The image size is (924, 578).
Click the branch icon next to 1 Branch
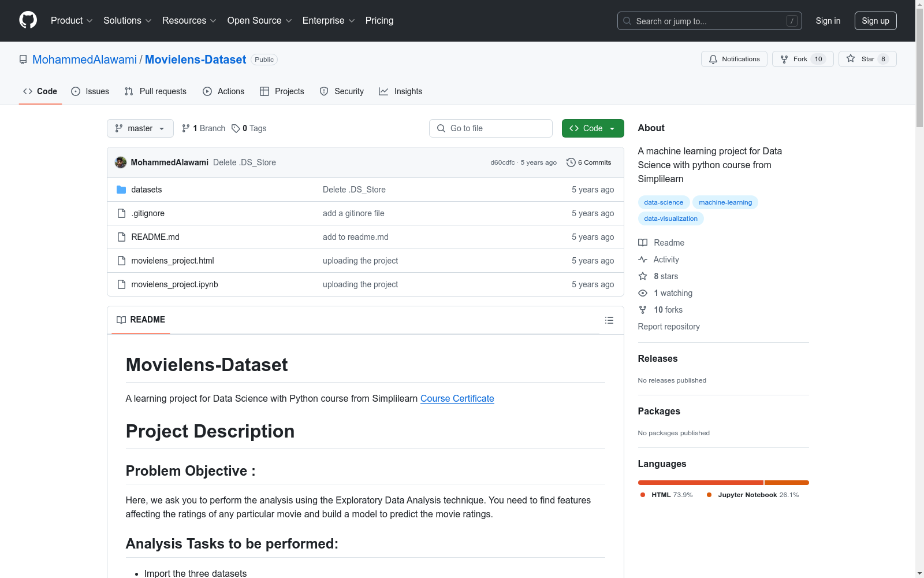click(x=186, y=128)
